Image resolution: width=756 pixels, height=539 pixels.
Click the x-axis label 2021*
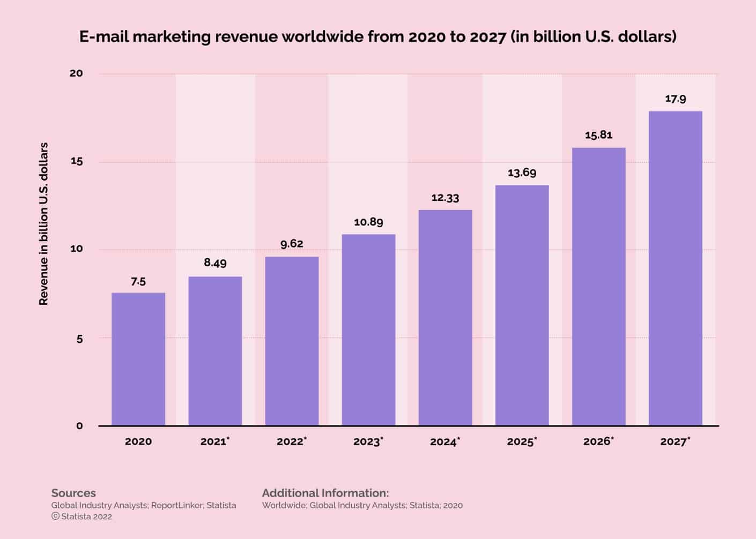point(215,441)
